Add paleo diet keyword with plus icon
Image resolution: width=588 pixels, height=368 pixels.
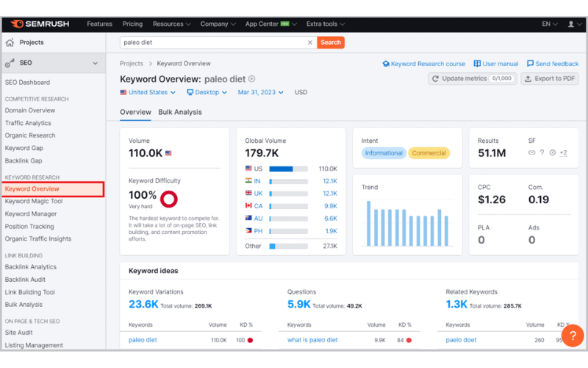point(252,79)
